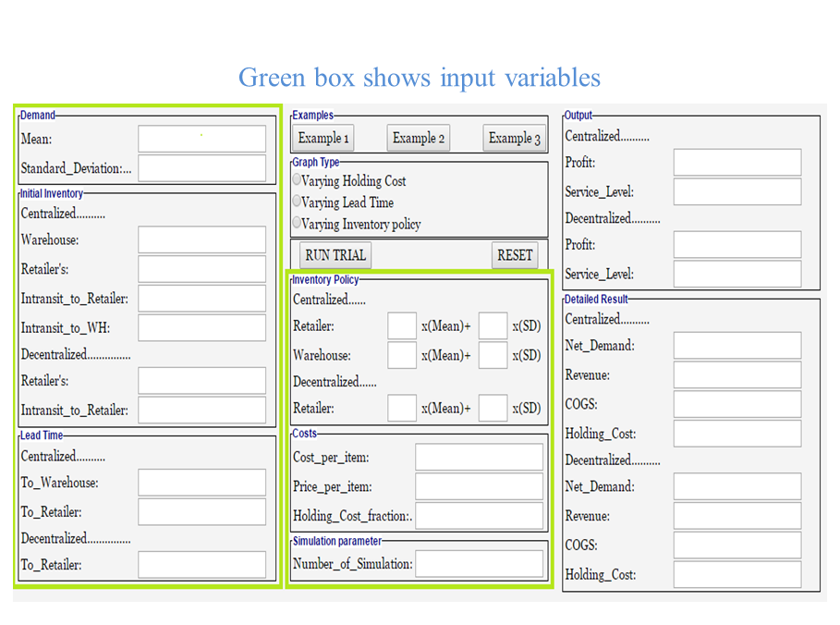Click the centralized Revenue result field
This screenshot has height=625, width=840.
pos(737,374)
